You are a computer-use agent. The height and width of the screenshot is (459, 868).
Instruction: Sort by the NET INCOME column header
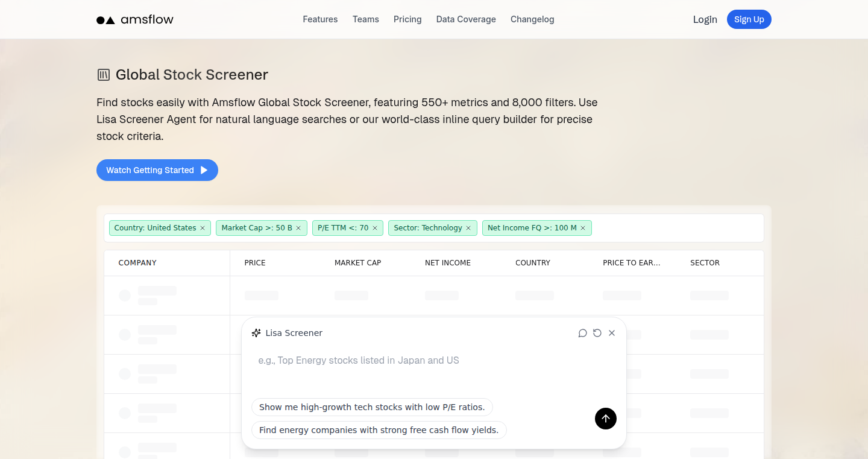(x=448, y=263)
